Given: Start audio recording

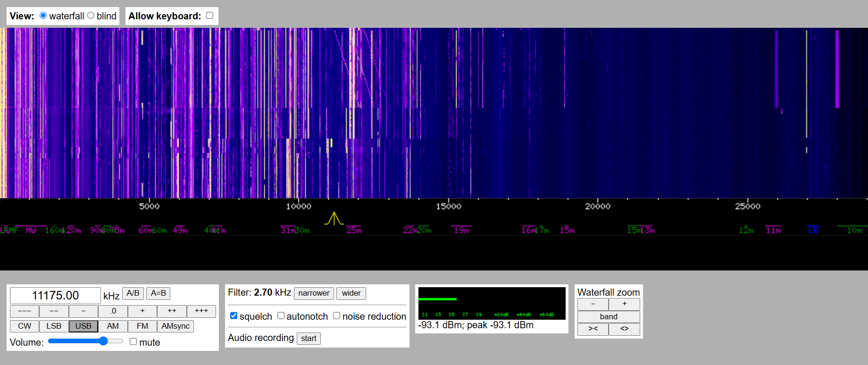Looking at the screenshot, I should click(x=309, y=339).
